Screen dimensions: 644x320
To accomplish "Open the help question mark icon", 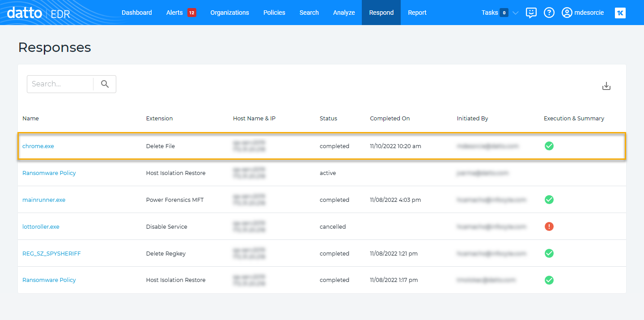I will click(x=549, y=13).
